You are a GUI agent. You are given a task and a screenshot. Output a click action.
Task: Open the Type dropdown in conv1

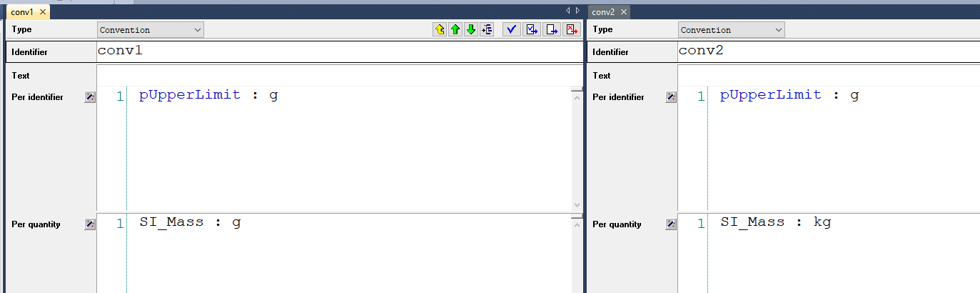151,30
